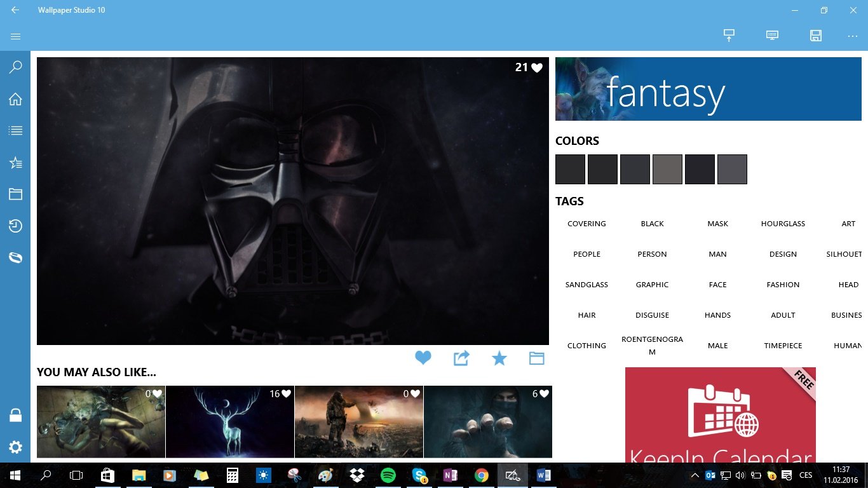This screenshot has width=868, height=488.
Task: Click the set-as-wallpaper monitor icon in top bar
Action: pyautogui.click(x=729, y=36)
